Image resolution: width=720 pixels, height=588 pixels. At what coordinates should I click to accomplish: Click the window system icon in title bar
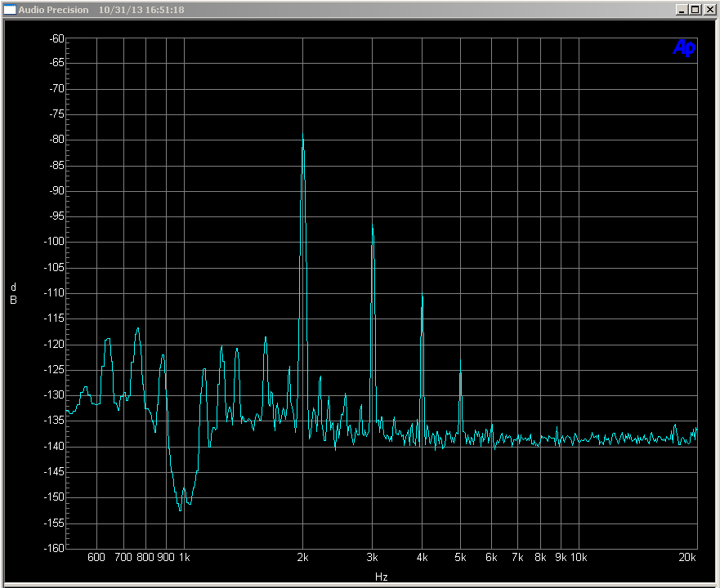pos(10,9)
